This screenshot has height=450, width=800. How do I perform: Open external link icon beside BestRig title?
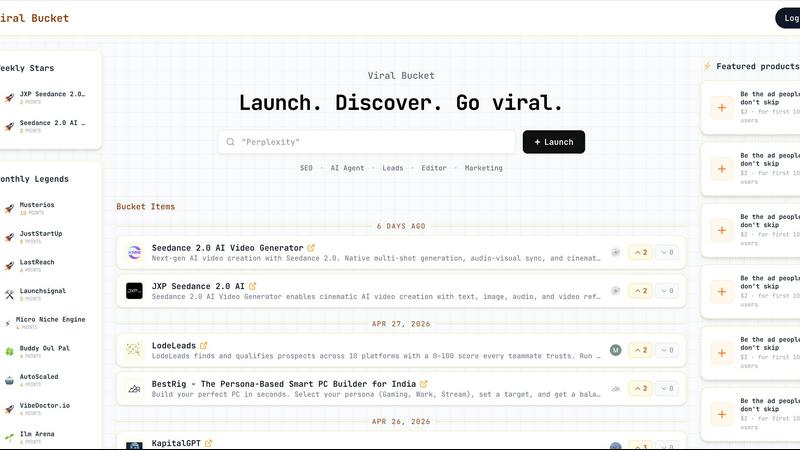pos(423,384)
